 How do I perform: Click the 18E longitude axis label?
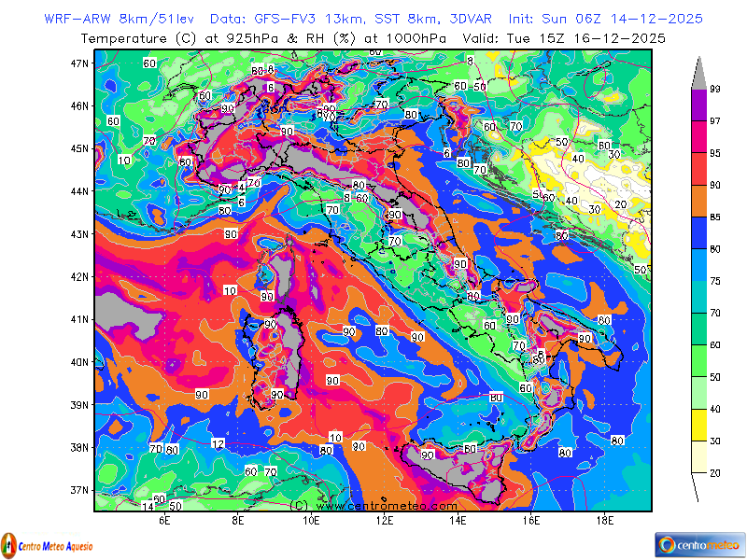604,521
